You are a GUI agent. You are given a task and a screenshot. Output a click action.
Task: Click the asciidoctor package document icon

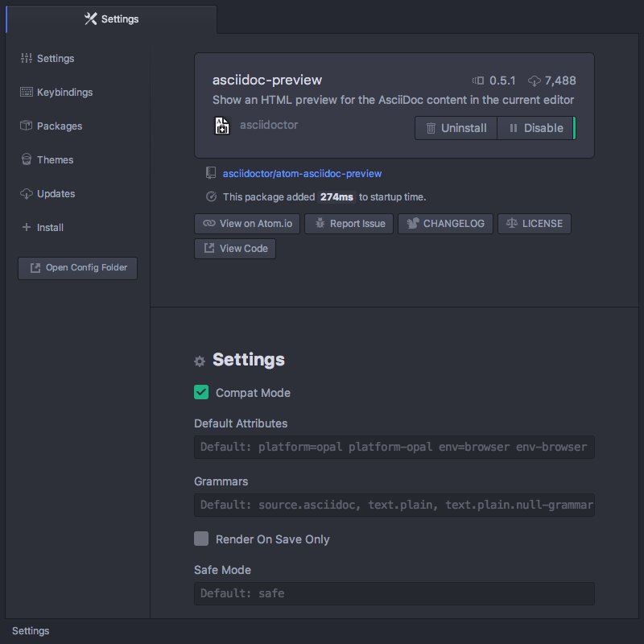222,126
